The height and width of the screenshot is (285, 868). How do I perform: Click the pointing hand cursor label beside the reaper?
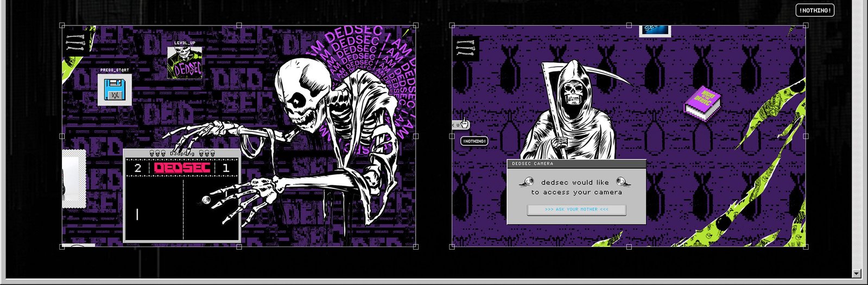coord(460,125)
